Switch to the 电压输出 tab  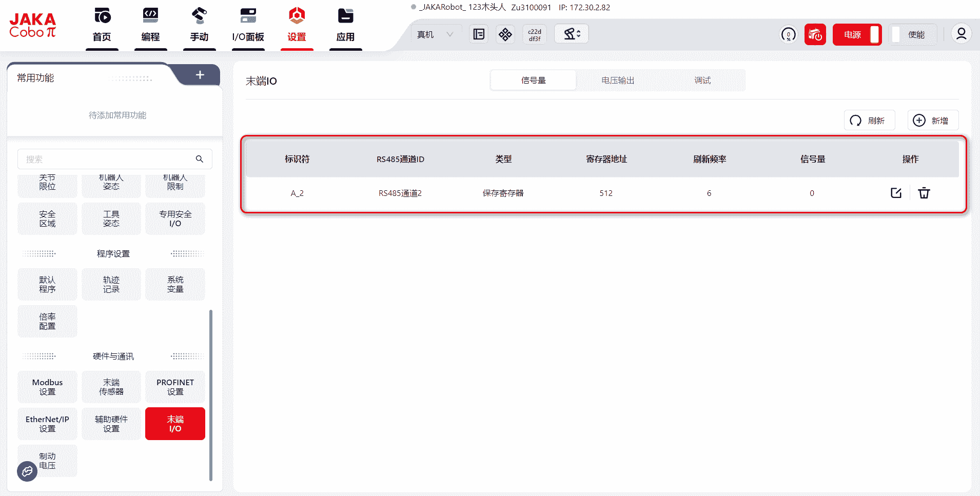pyautogui.click(x=618, y=81)
